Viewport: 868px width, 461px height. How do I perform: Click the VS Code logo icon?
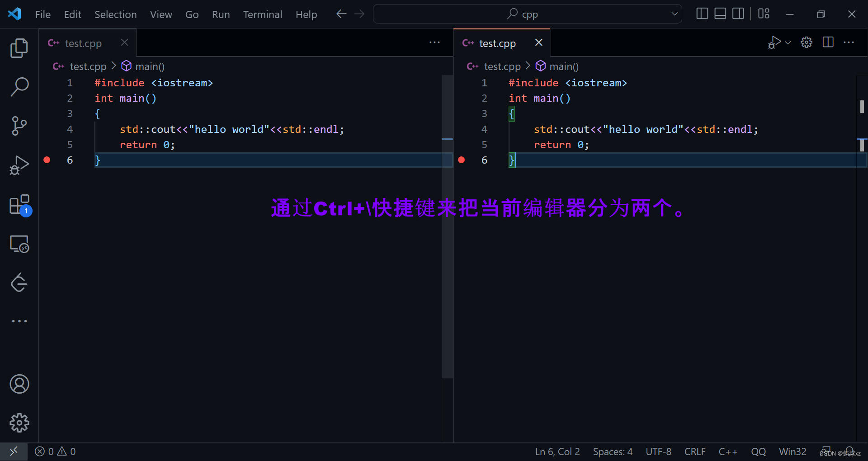click(x=14, y=14)
